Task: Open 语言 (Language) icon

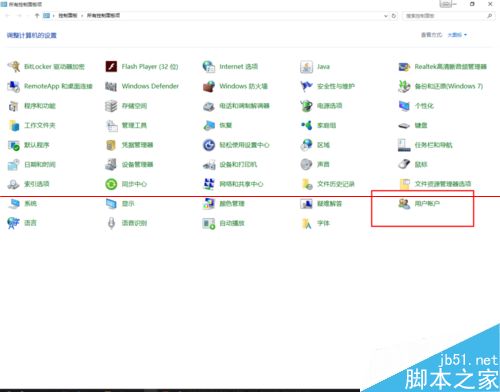Action: click(14, 223)
